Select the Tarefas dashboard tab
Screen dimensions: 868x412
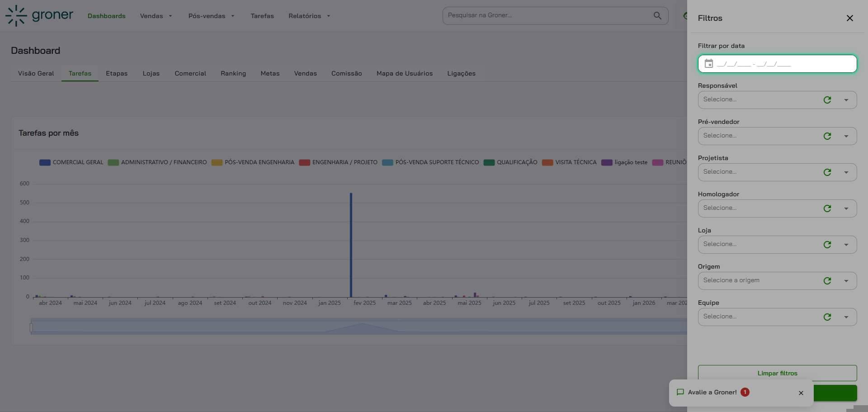click(80, 73)
